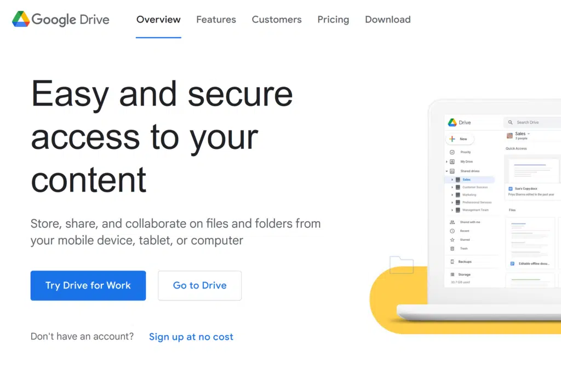The width and height of the screenshot is (561, 392).
Task: Collapse the Shared drives tree arrow
Action: (447, 171)
